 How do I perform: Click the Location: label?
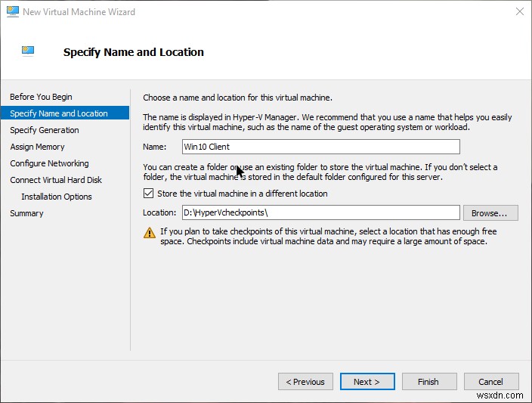point(159,212)
